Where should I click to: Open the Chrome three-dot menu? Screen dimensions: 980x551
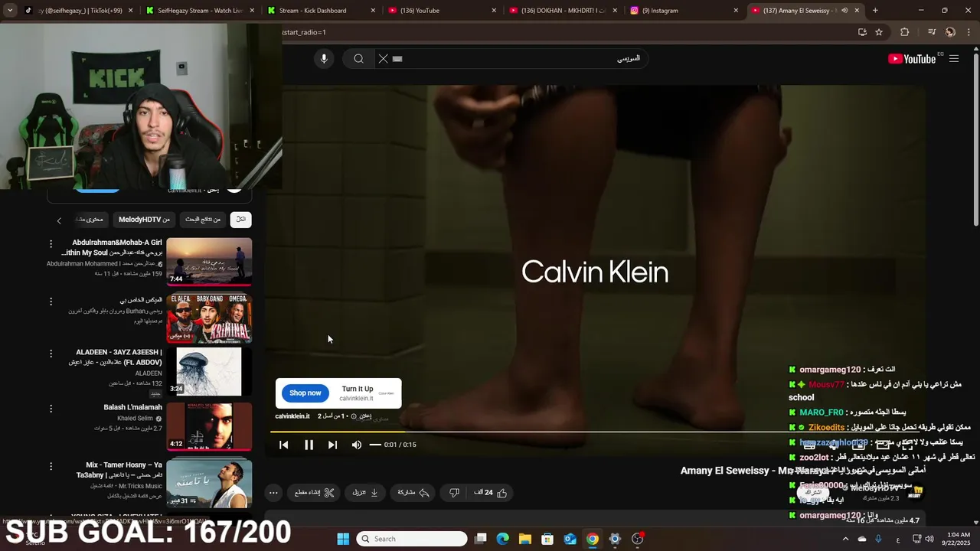(x=968, y=32)
